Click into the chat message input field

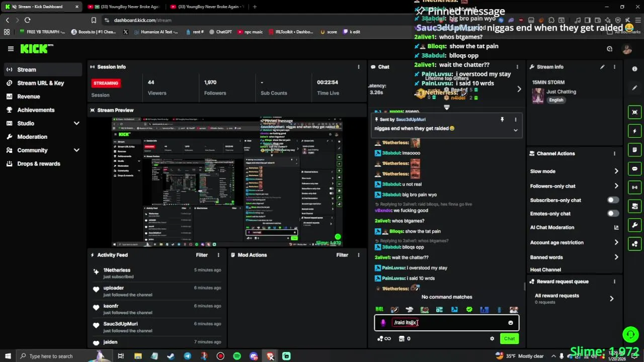coord(447,323)
